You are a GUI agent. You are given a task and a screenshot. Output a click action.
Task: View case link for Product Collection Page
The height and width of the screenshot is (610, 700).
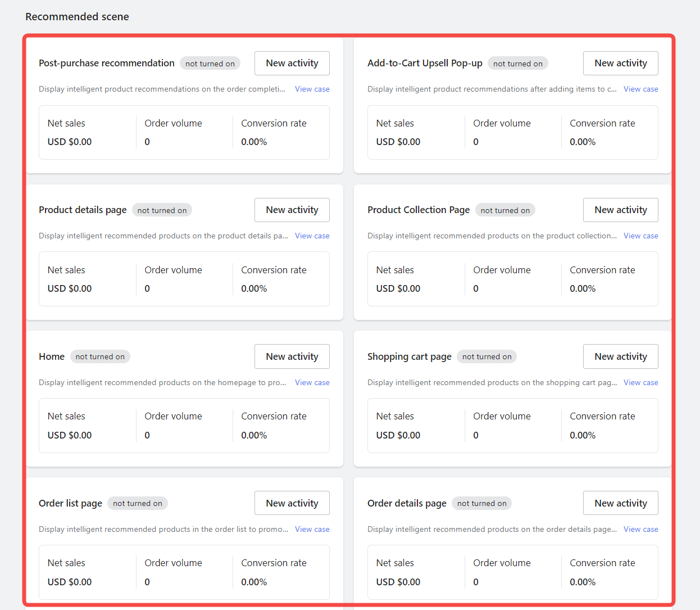640,236
